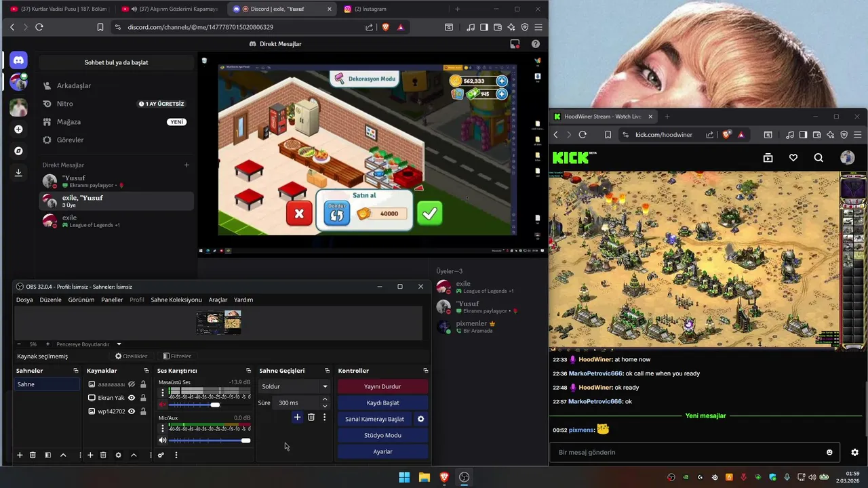Pop out the Kaynaklar dock panel
The width and height of the screenshot is (868, 488).
[x=146, y=371]
